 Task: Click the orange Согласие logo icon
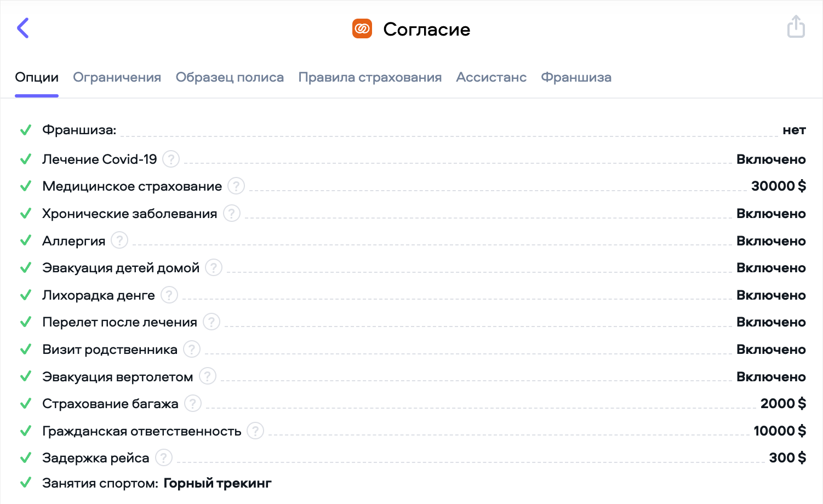362,28
